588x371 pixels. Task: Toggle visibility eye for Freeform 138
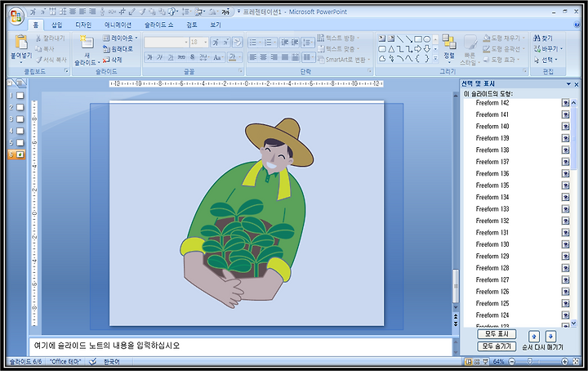point(565,150)
